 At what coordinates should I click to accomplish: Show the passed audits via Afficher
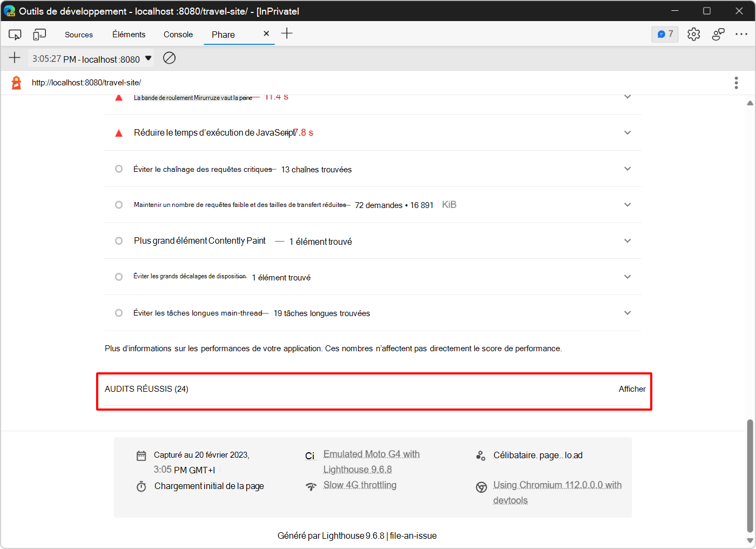pyautogui.click(x=632, y=389)
